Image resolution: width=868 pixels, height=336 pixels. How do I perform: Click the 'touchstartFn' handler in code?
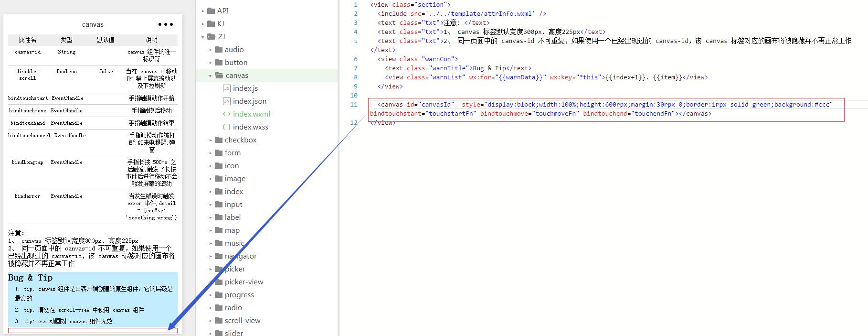coord(451,113)
